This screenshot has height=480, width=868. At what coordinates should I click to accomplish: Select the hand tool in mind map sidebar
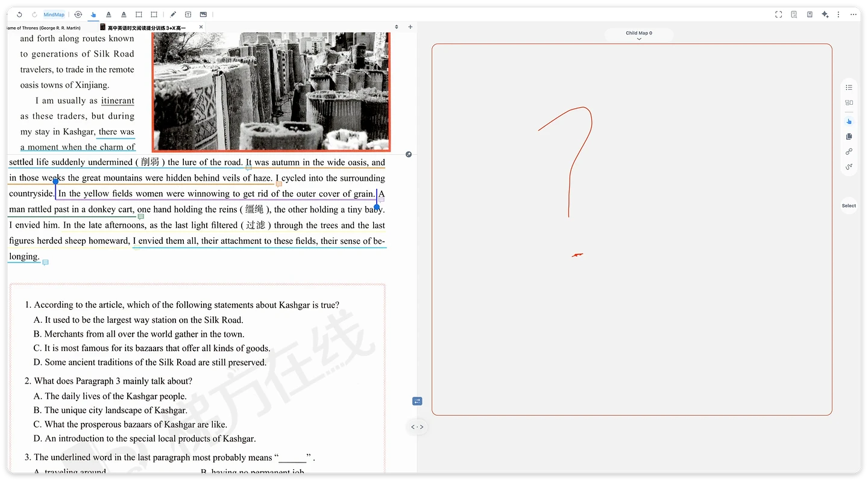[849, 121]
